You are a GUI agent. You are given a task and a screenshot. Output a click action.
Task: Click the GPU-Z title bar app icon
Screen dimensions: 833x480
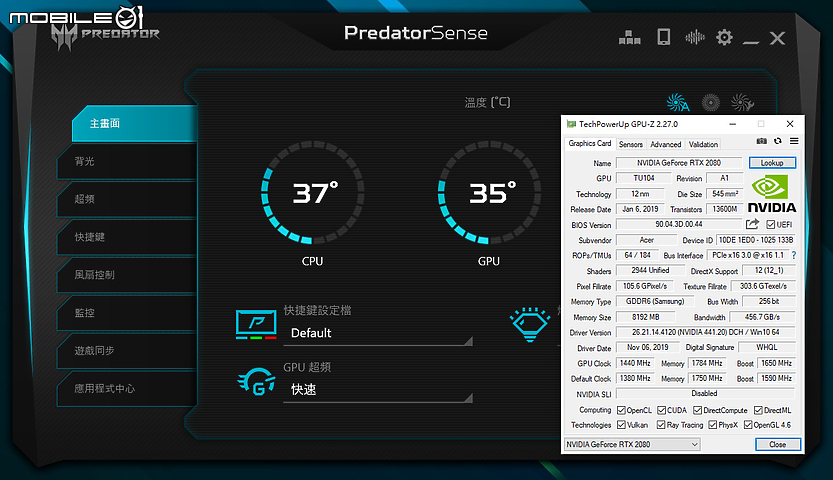[571, 124]
